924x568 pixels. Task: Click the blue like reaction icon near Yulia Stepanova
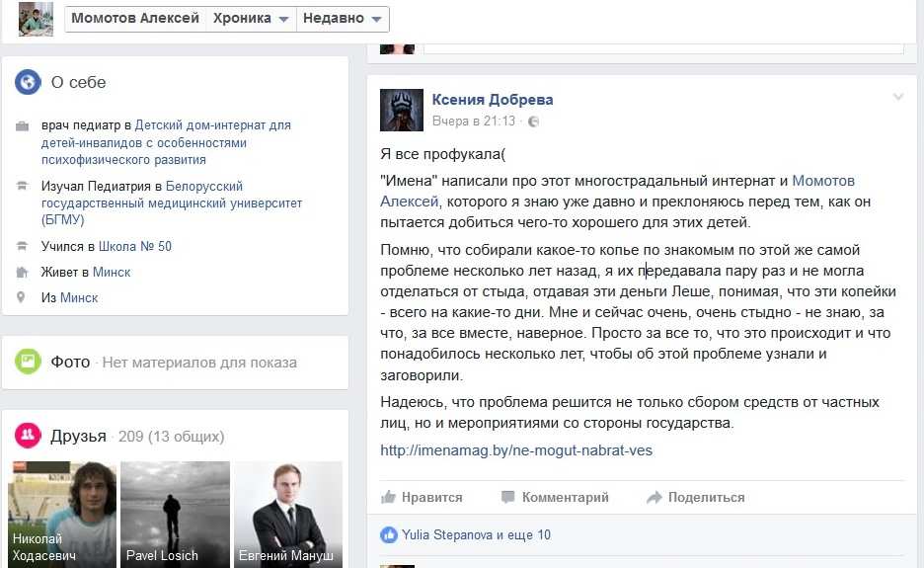tap(389, 535)
